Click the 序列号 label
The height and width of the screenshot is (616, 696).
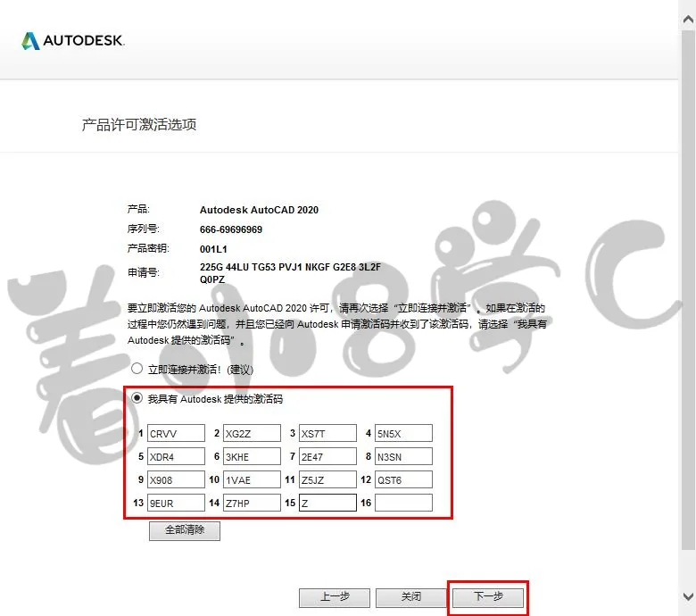click(143, 229)
